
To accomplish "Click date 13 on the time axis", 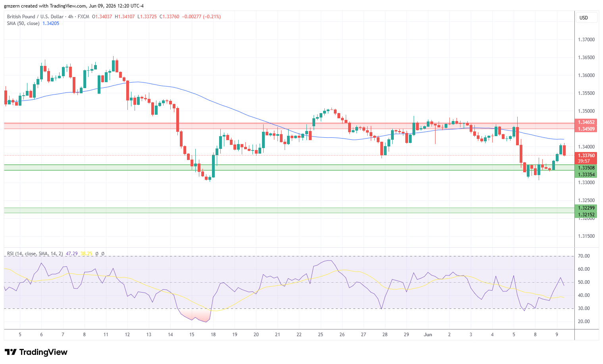I will click(149, 335).
